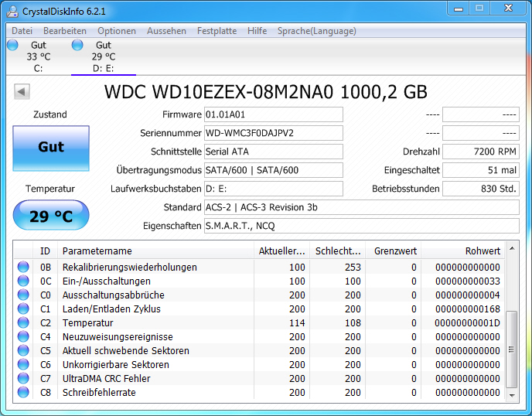Click the Übertragungsmodus field SATA/600
This screenshot has width=532, height=416.
coord(274,170)
